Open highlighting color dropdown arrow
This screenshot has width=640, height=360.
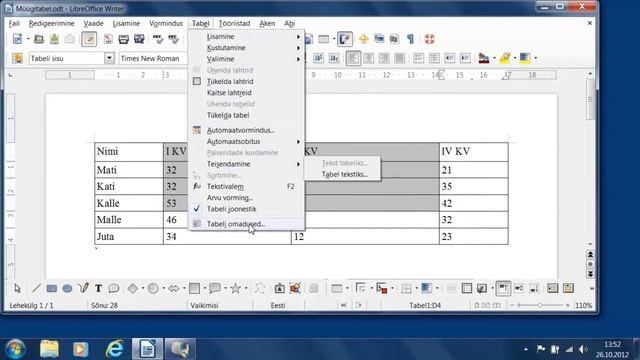click(515, 58)
